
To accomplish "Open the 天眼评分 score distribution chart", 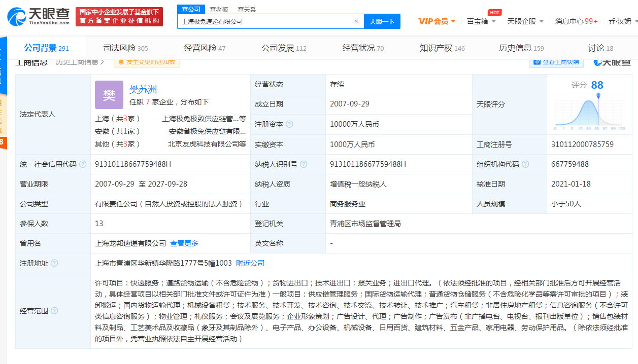I will (589, 111).
